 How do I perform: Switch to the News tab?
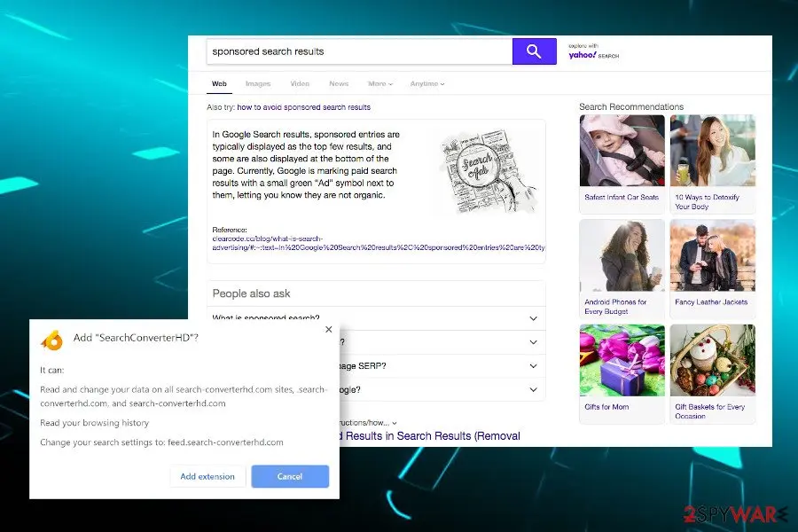pos(339,83)
